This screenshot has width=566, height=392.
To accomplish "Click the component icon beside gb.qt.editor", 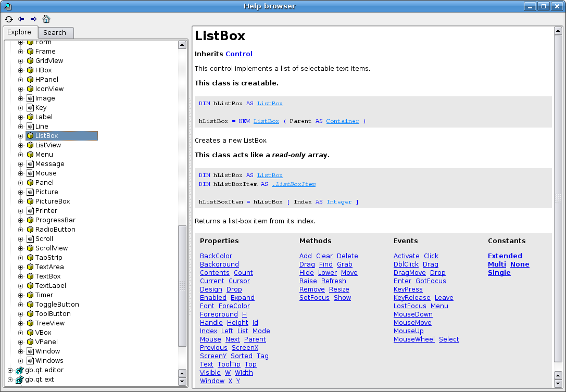I will (x=20, y=370).
